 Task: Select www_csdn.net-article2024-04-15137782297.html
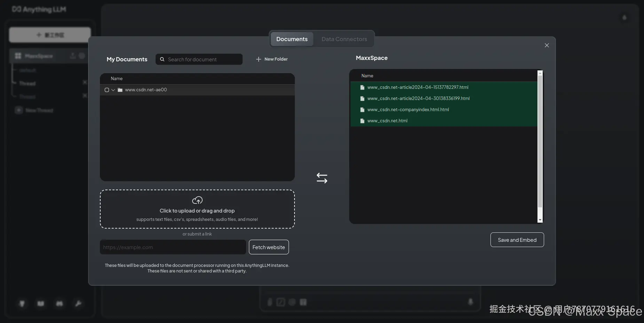[418, 87]
